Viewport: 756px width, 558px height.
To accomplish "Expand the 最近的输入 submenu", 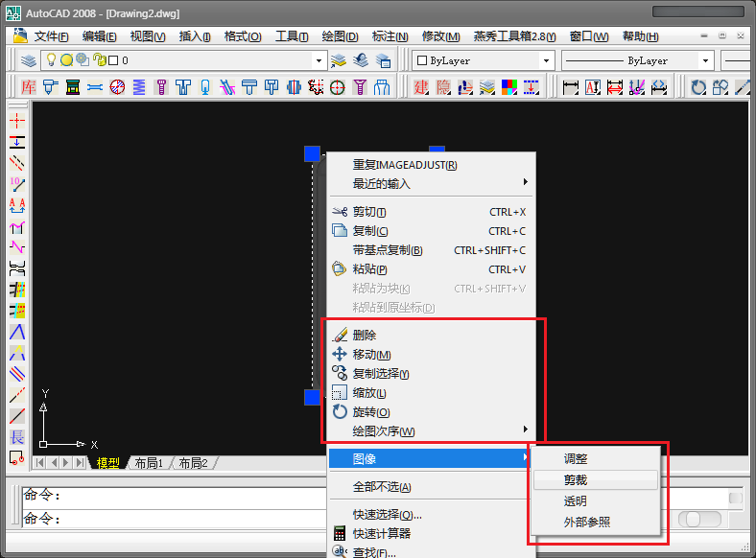I will (x=432, y=183).
